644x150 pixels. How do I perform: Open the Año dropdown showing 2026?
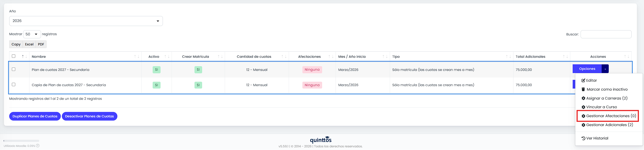point(86,21)
